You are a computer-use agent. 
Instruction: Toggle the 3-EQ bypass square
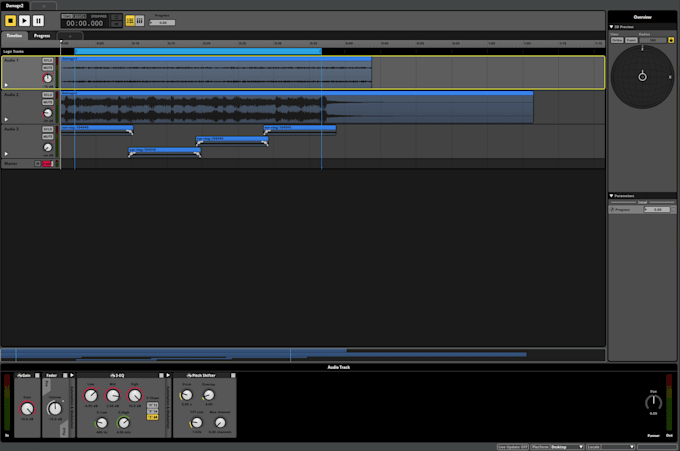[x=161, y=375]
